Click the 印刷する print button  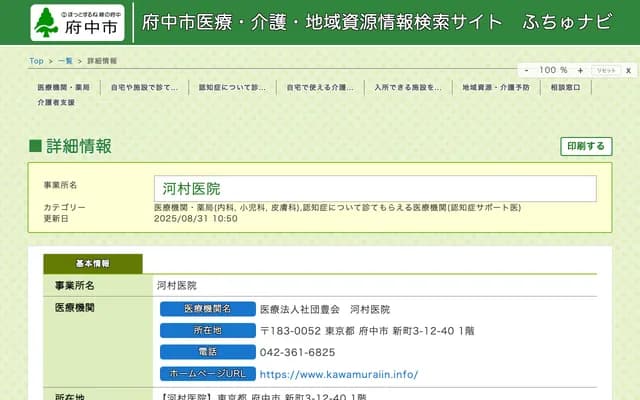585,146
